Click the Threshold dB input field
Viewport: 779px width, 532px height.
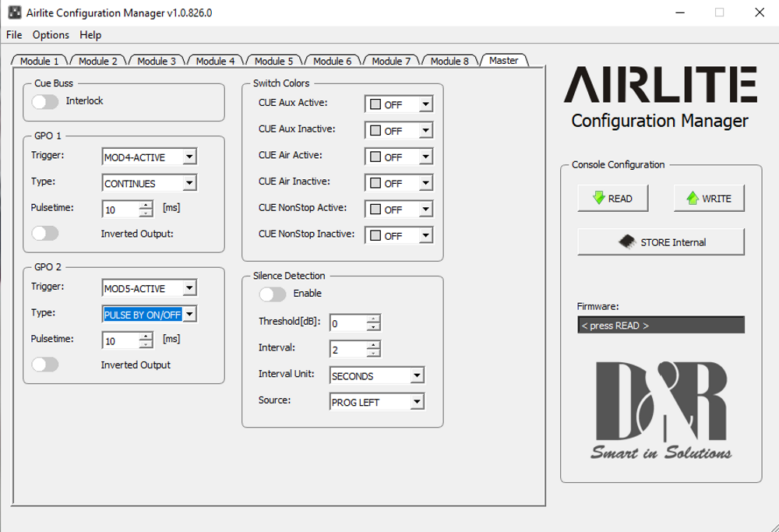(348, 323)
